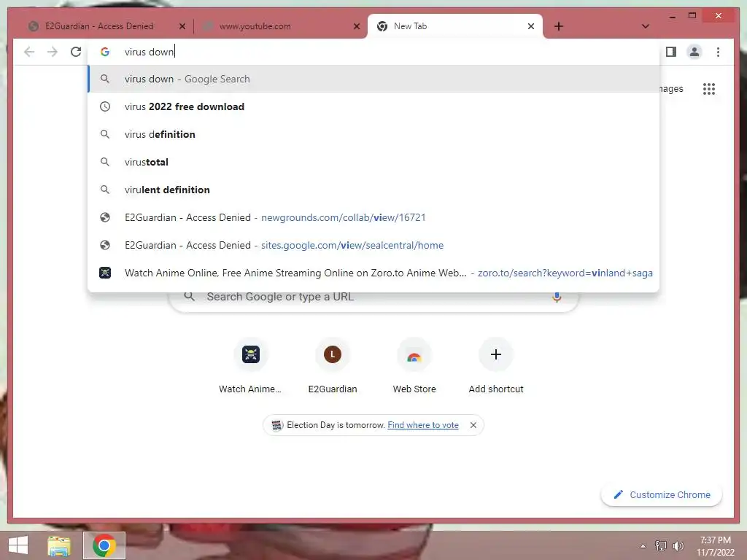This screenshot has width=747, height=560.
Task: Go back with the back arrow
Action: pos(29,52)
